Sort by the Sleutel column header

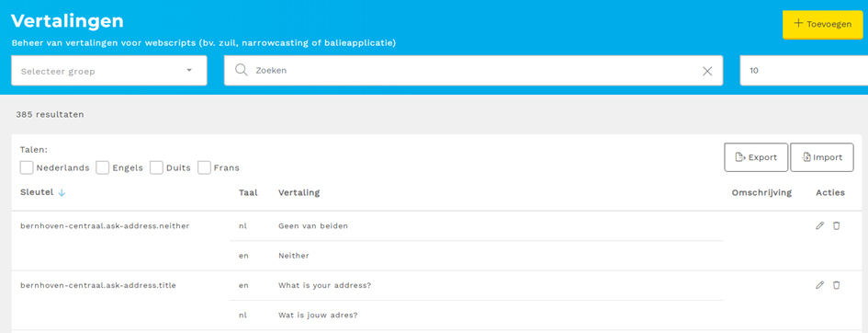pyautogui.click(x=37, y=193)
